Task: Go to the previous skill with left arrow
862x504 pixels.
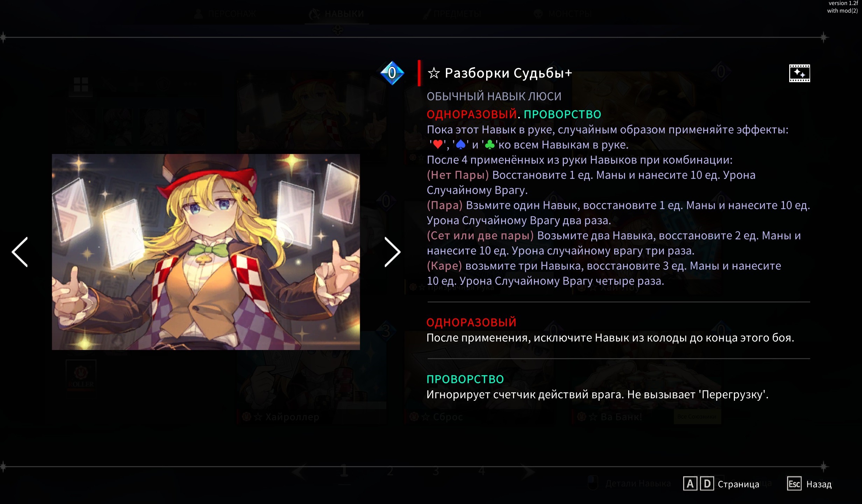Action: click(20, 252)
